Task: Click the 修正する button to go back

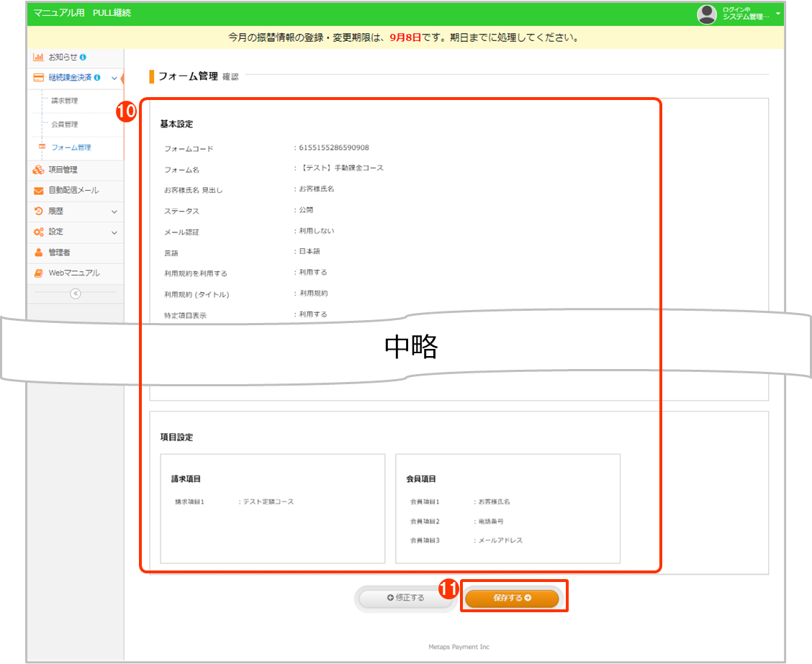Action: click(405, 598)
